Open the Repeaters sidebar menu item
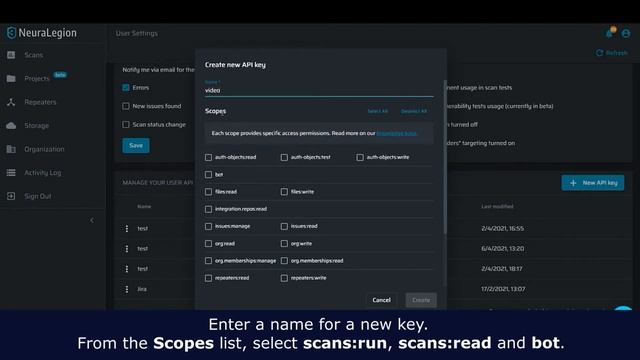Screen dimensions: 640x360 point(40,102)
